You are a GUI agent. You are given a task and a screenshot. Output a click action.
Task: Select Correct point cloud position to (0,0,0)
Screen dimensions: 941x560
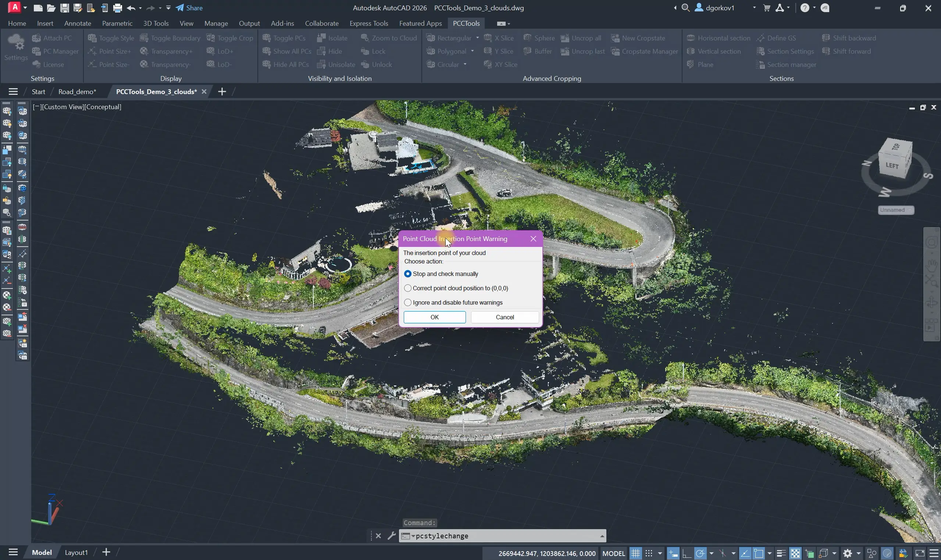(x=408, y=288)
